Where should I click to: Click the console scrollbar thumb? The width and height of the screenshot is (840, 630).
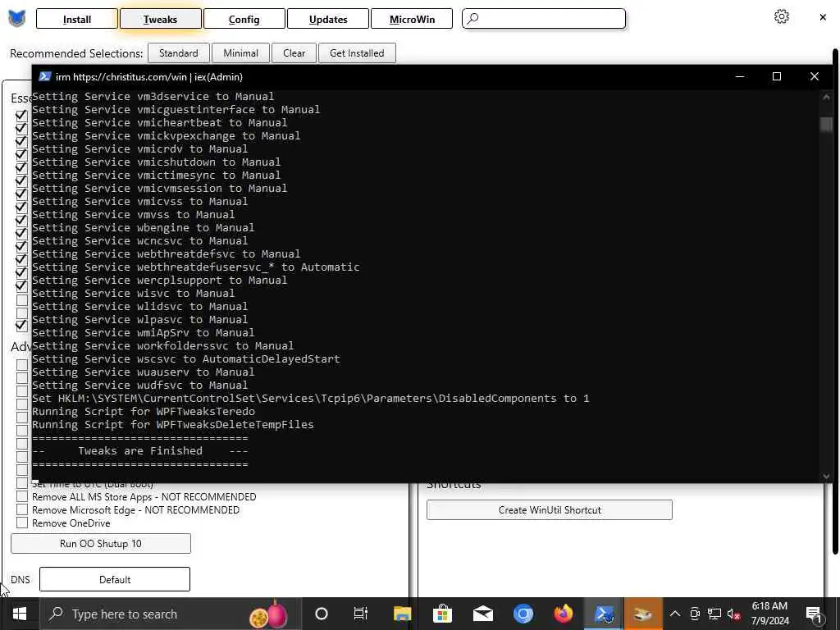tap(826, 125)
